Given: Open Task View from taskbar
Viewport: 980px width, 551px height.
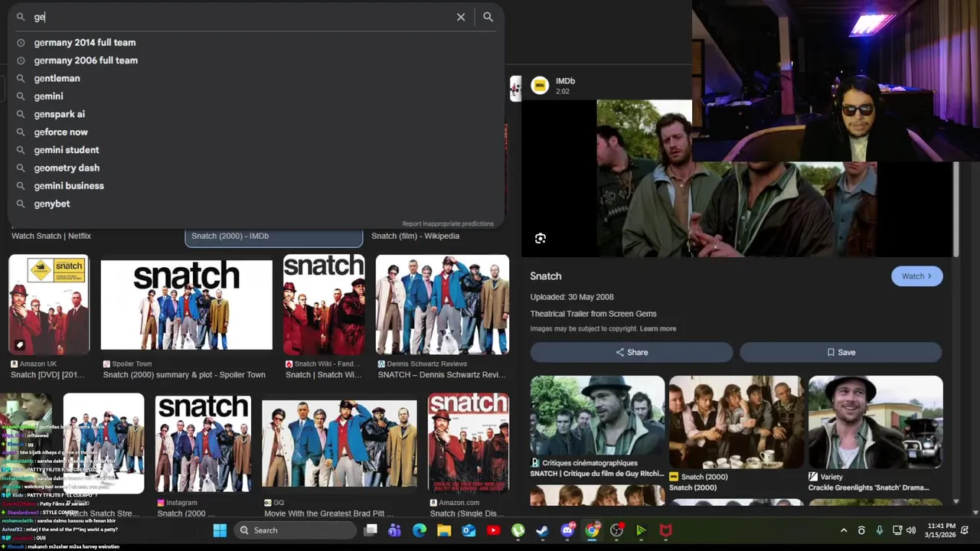Looking at the screenshot, I should [371, 530].
